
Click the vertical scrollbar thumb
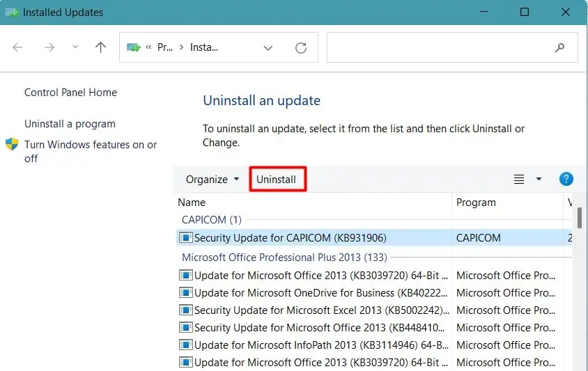point(580,217)
